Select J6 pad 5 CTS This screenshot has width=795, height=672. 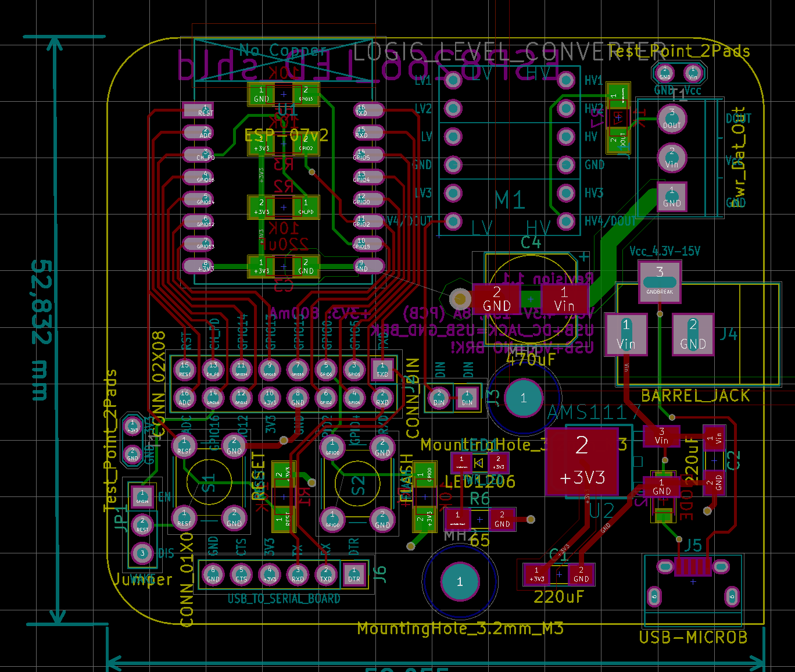point(241,574)
